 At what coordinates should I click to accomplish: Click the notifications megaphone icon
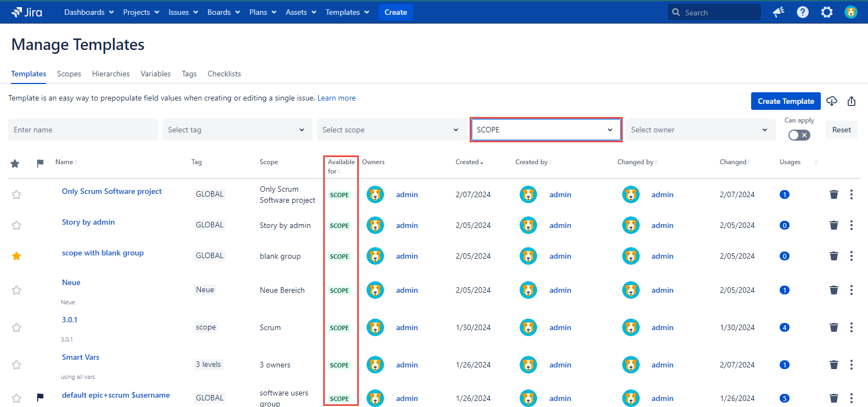[x=779, y=12]
